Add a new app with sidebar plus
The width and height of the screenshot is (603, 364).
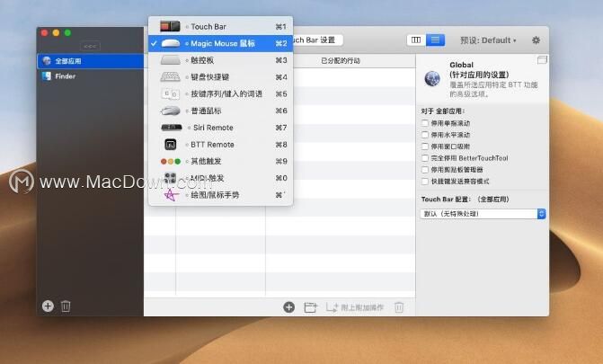tap(48, 306)
